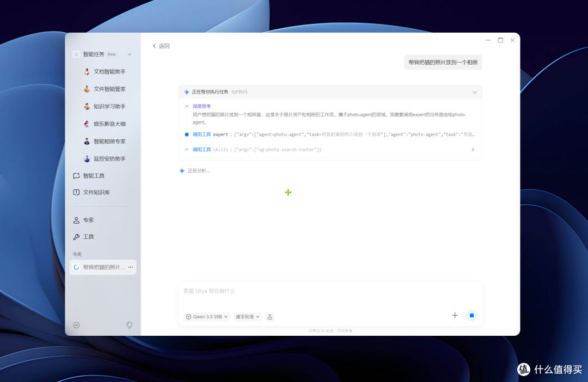The image size is (588, 382).
Task: Go back with the 返回 button
Action: (161, 46)
